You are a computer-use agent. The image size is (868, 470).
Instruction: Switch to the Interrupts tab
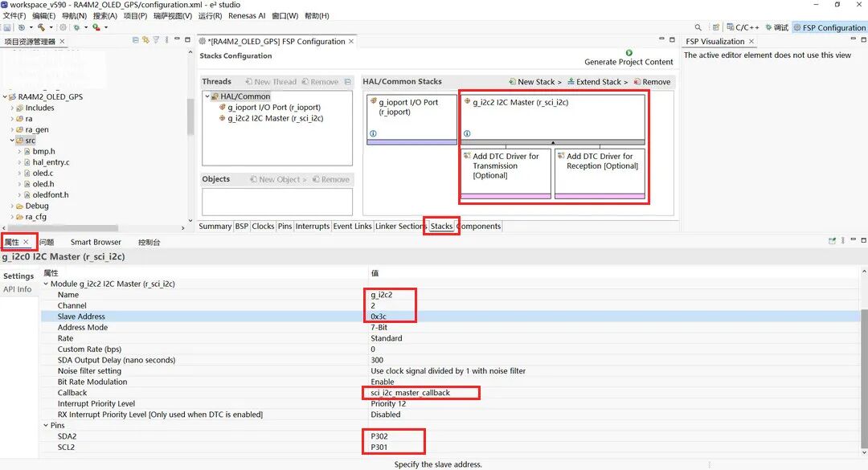[312, 226]
